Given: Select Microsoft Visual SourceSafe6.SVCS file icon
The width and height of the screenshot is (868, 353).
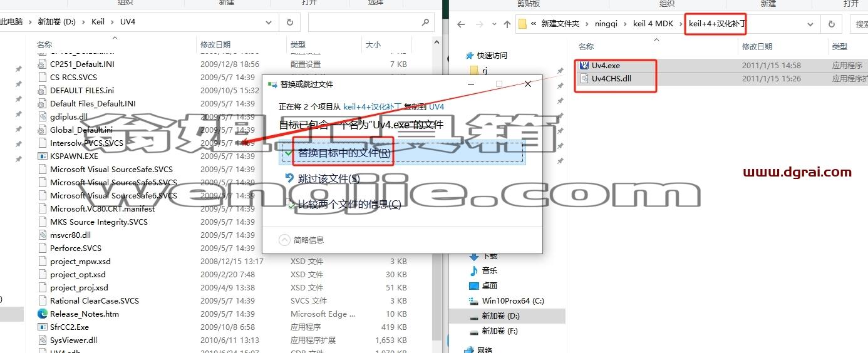Looking at the screenshot, I should click(42, 196).
